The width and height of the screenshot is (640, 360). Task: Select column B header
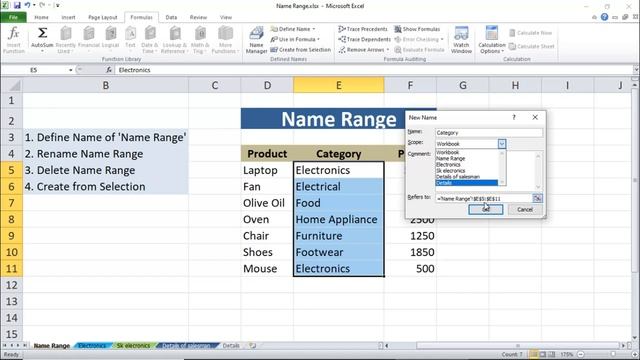click(106, 85)
